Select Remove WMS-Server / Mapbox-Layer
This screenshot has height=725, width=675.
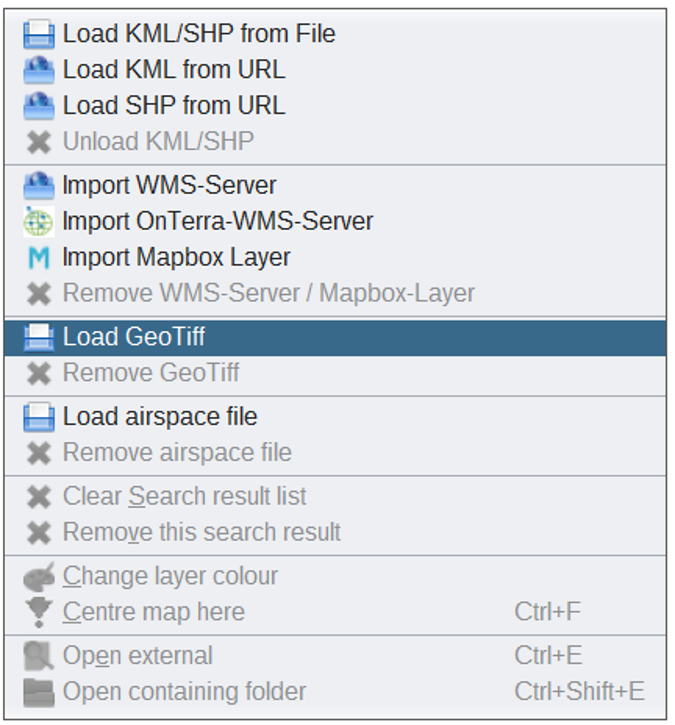coord(335,294)
